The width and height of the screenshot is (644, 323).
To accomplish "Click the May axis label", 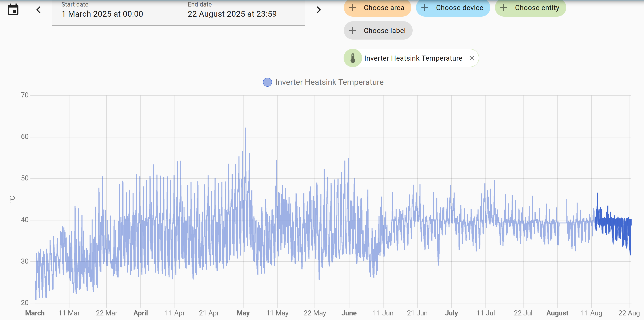I will (x=243, y=313).
